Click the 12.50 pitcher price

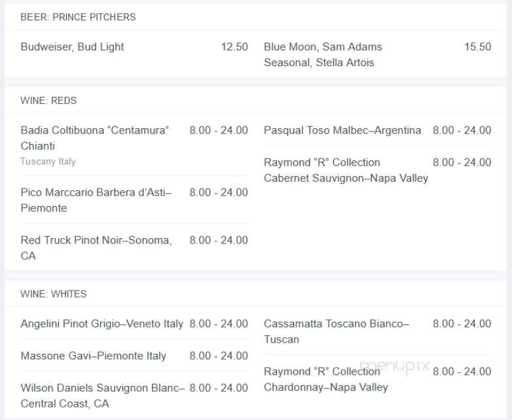coord(235,46)
